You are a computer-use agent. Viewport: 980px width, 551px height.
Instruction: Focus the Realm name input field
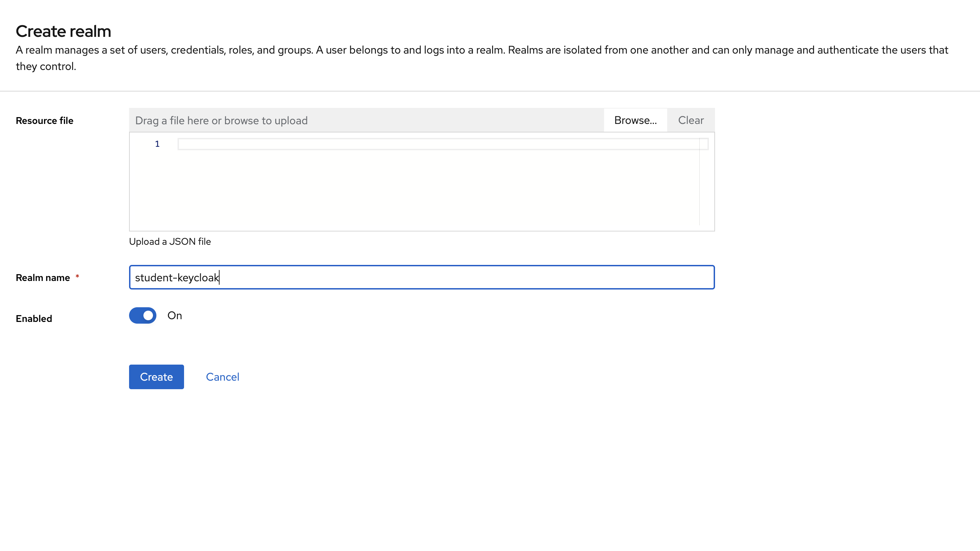[x=422, y=277]
